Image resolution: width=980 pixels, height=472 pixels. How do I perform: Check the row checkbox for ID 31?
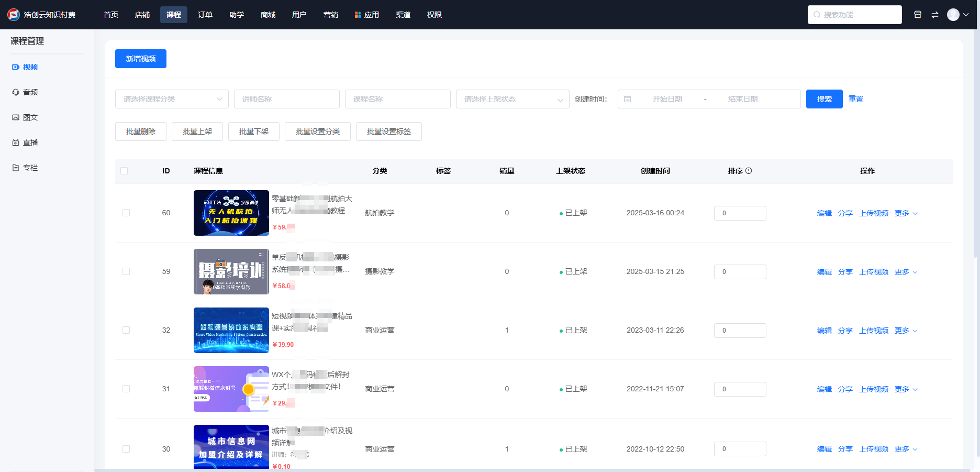[126, 389]
